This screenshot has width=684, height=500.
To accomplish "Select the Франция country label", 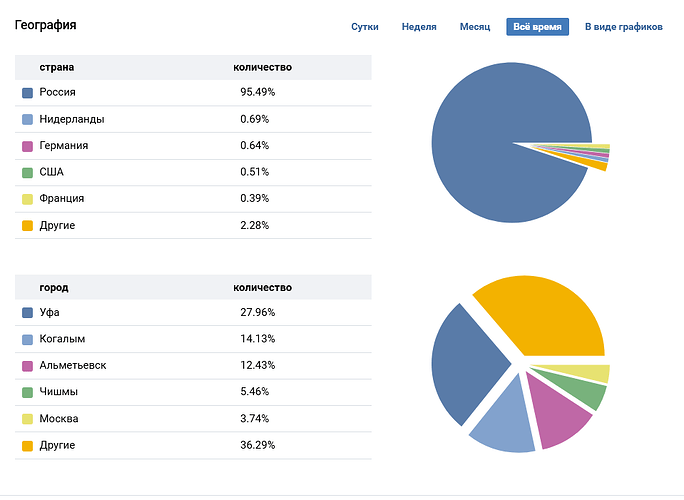I will coord(62,199).
